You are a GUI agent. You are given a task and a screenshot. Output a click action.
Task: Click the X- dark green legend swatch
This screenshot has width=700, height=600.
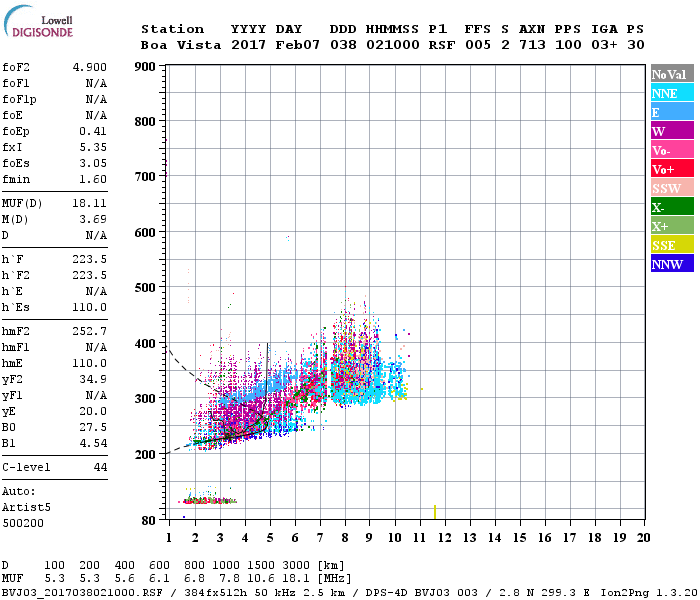[672, 207]
